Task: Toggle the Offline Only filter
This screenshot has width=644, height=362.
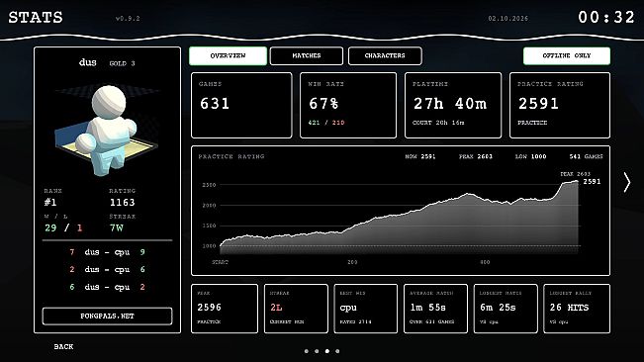Action: [x=567, y=55]
